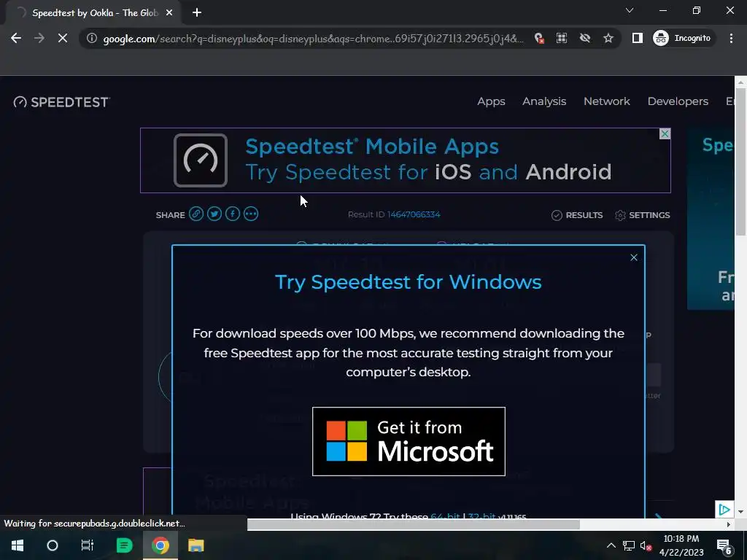Open the tab search dropdown arrow
747x560 pixels.
pos(630,10)
